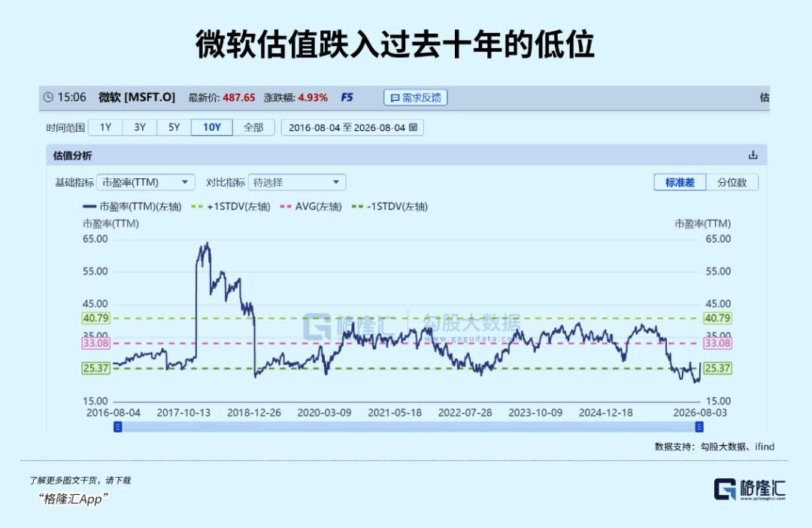Click the left axis 40.79 label
The height and width of the screenshot is (528, 812).
pos(96,318)
